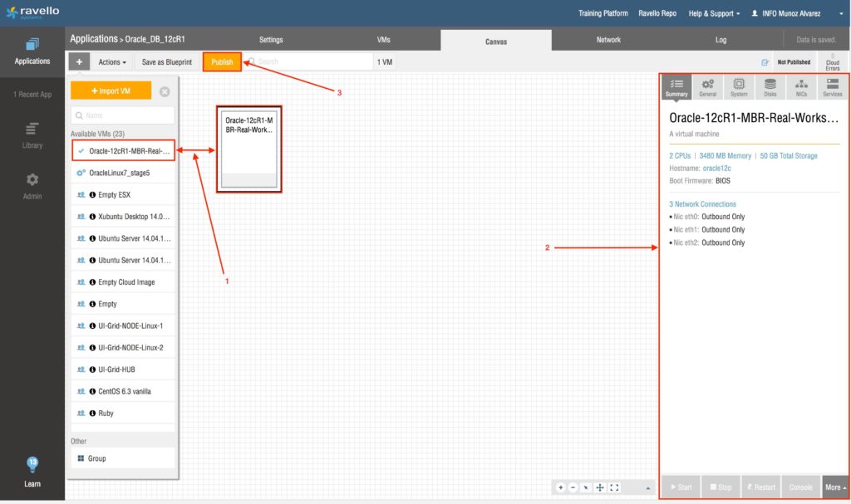The height and width of the screenshot is (504, 851).
Task: Close the VM library panel
Action: (165, 91)
